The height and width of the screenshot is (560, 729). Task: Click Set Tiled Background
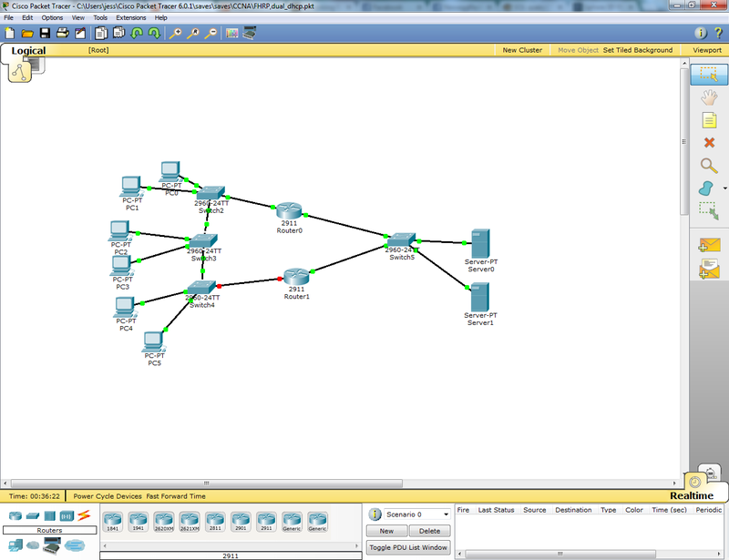coord(637,50)
